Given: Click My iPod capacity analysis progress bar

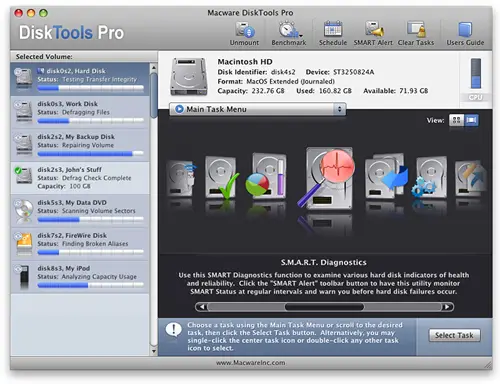Looking at the screenshot, I should [91, 285].
